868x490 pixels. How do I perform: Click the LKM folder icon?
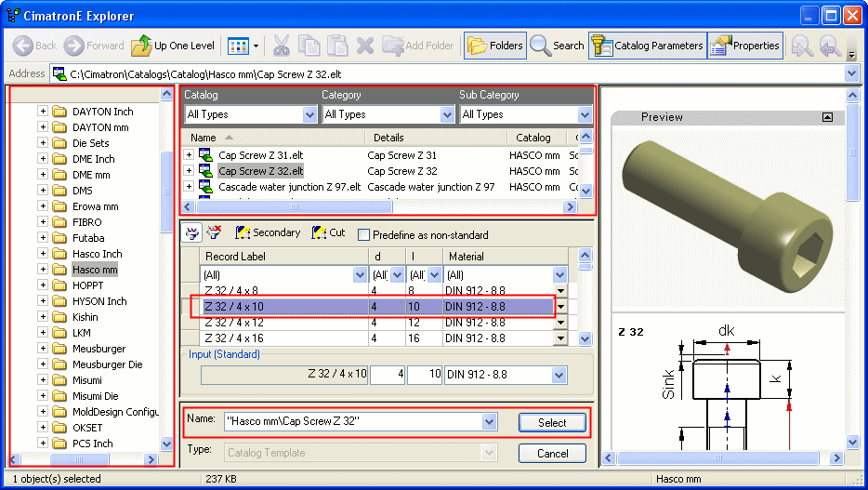(59, 333)
